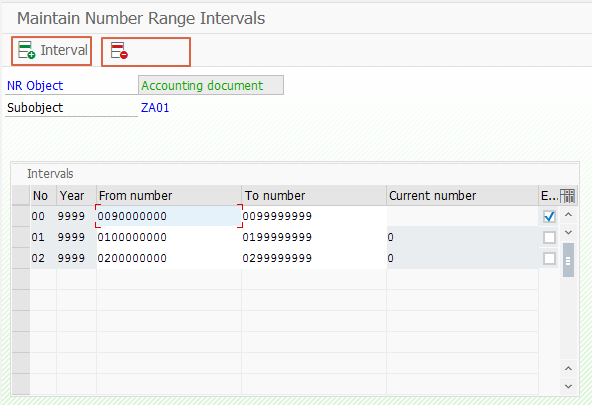Viewport: 592px width, 405px height.
Task: Select the row selector for interval 02
Action: [21, 259]
